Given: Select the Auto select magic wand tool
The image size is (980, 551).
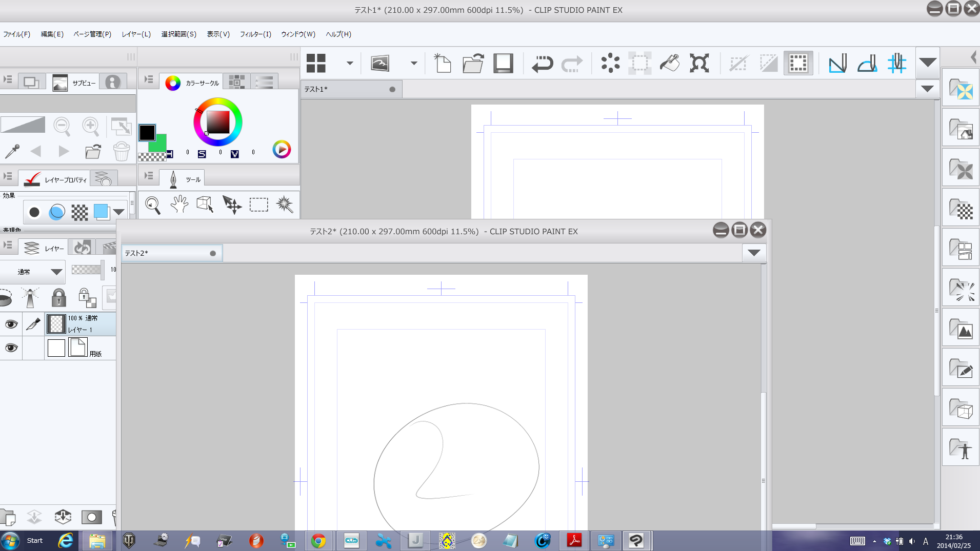Looking at the screenshot, I should click(285, 205).
